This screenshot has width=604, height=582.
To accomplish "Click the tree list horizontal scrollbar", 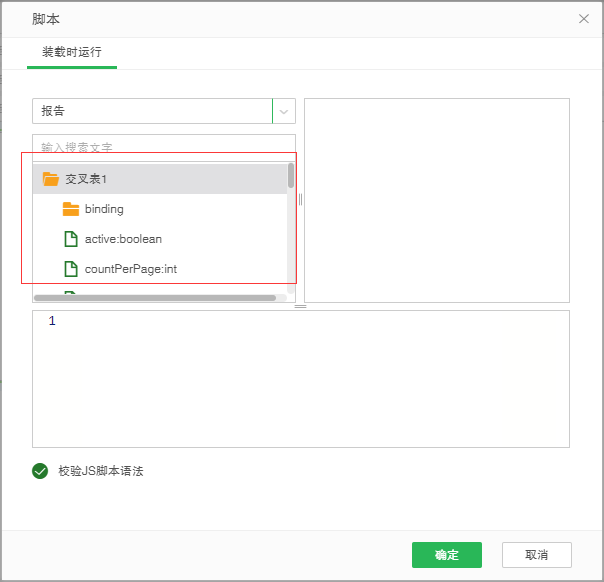I will point(155,297).
